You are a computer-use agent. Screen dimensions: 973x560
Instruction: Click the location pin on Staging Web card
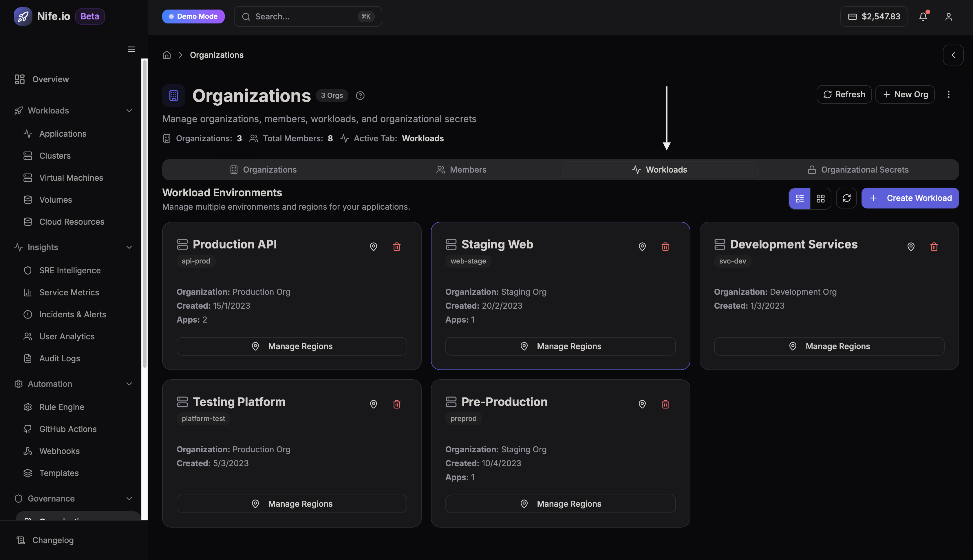pos(642,246)
